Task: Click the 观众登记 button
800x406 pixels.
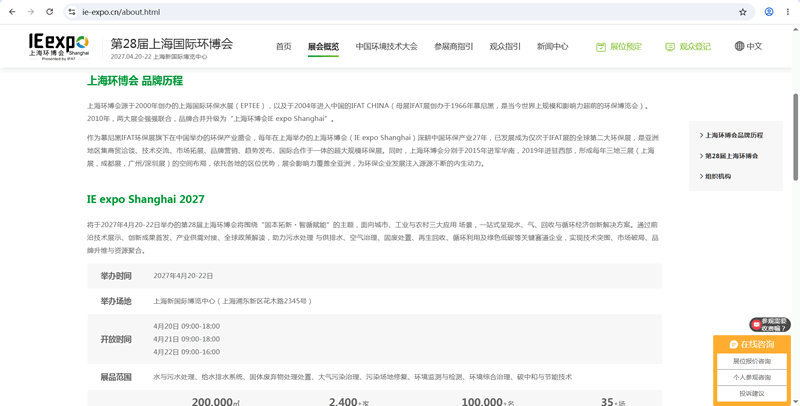Action: [688, 47]
